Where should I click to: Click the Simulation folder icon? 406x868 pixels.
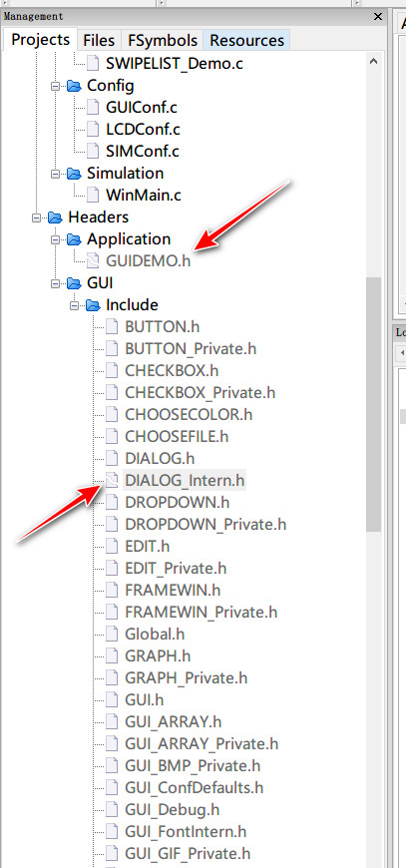click(74, 174)
